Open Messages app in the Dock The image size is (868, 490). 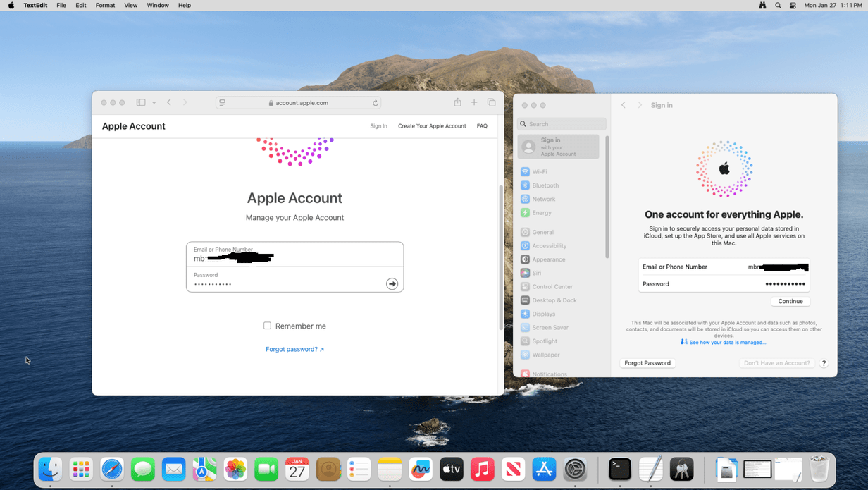click(143, 469)
